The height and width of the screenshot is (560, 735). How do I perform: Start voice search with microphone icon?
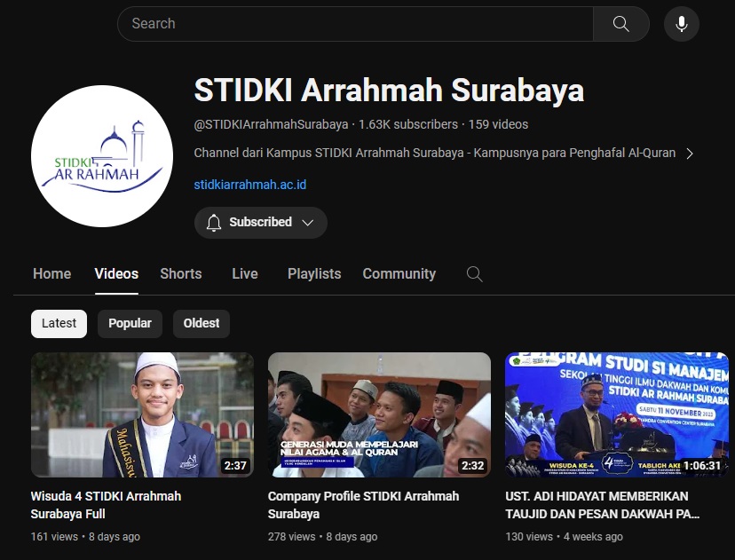coord(682,24)
